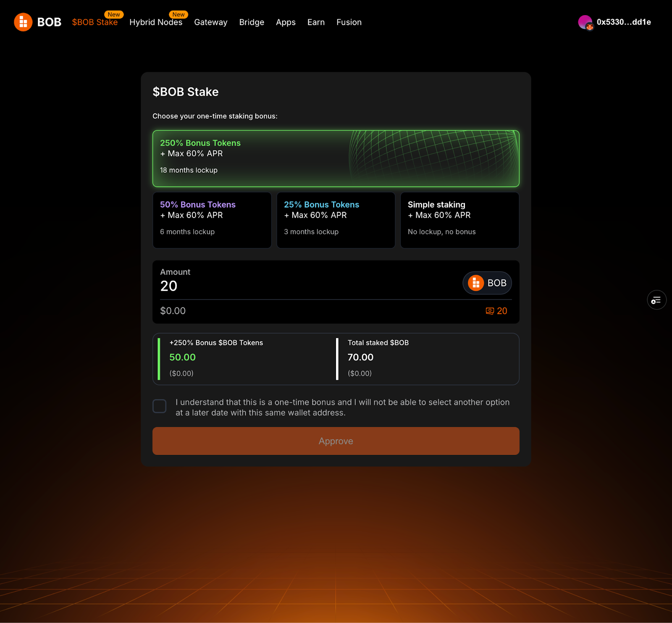The height and width of the screenshot is (623, 672).
Task: Click the Amount input field showing 20
Action: (307, 286)
